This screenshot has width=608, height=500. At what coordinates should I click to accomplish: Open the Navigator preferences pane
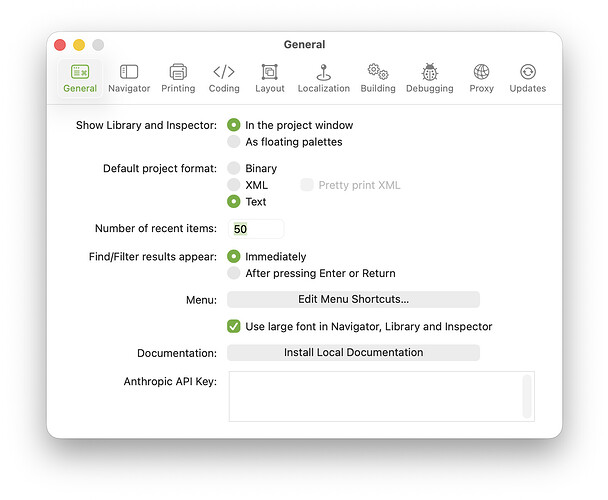(129, 79)
